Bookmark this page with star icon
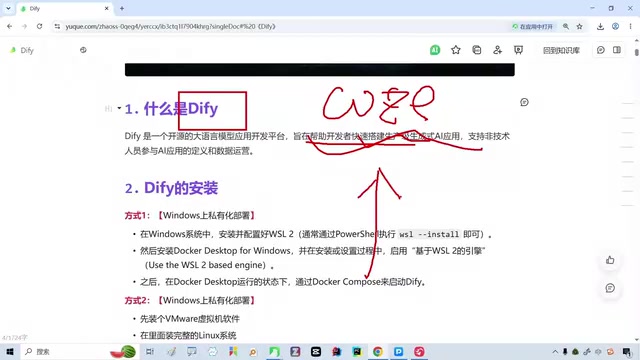 tap(579, 27)
